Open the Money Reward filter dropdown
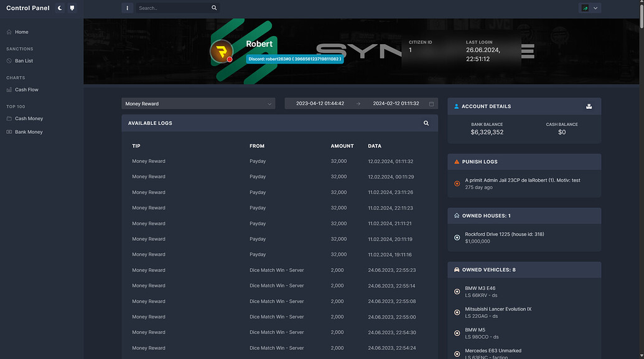Image resolution: width=644 pixels, height=359 pixels. tap(198, 103)
